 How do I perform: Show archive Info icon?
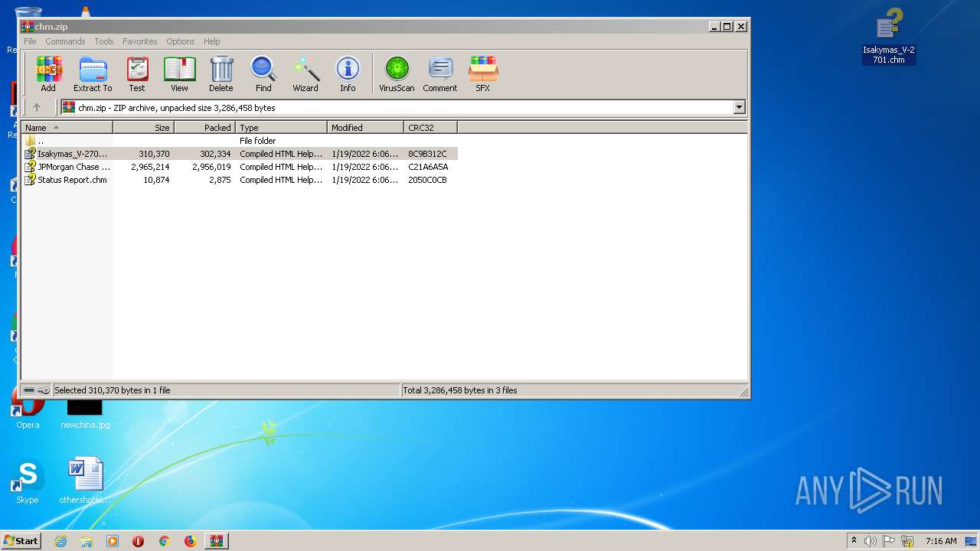coord(348,73)
